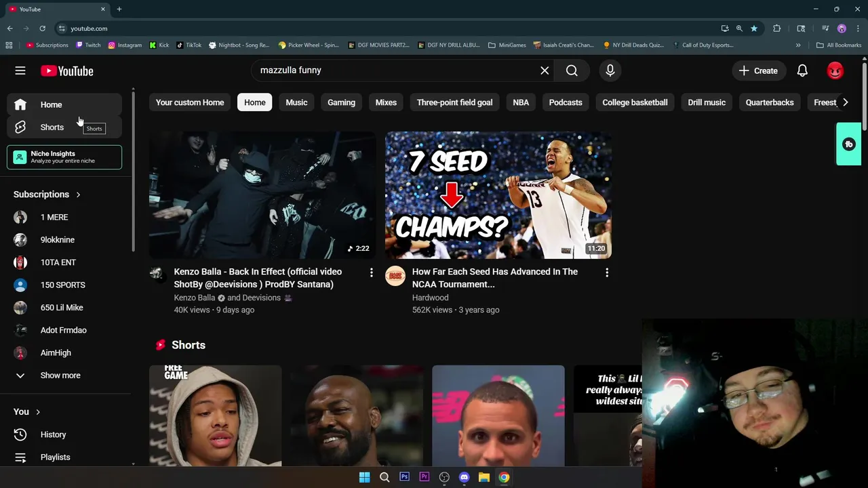Open the three-dot menu for the Kenzo Balla video
Image resolution: width=868 pixels, height=488 pixels.
click(x=371, y=272)
